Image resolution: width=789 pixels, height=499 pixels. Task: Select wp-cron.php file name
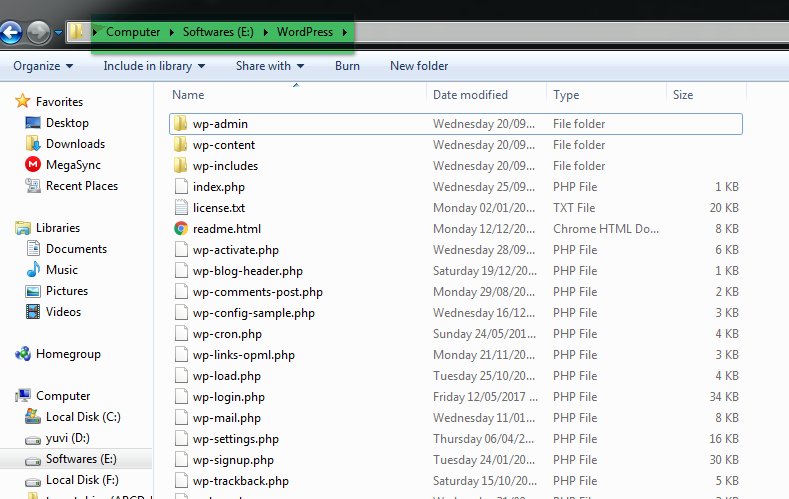pyautogui.click(x=227, y=334)
